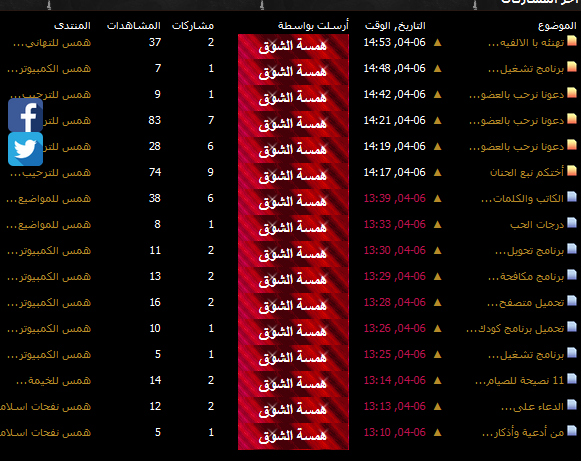Image resolution: width=581 pixels, height=461 pixels.
Task: Click the last-post arrow next to 14:48
Action: 438,68
